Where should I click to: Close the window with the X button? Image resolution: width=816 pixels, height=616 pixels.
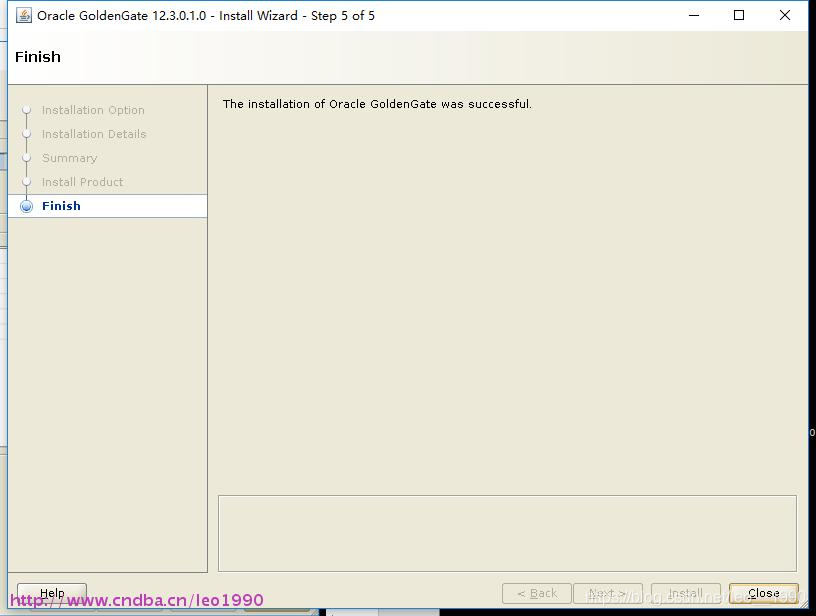point(785,16)
